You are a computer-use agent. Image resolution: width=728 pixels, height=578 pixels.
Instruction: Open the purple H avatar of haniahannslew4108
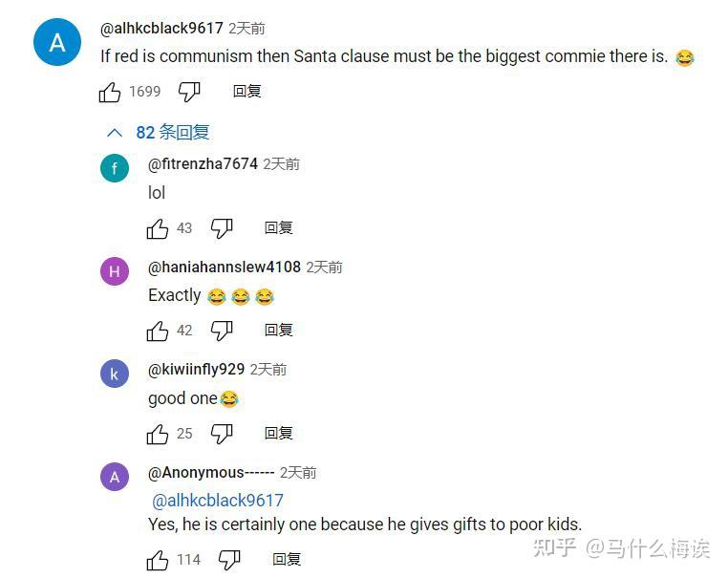[115, 271]
